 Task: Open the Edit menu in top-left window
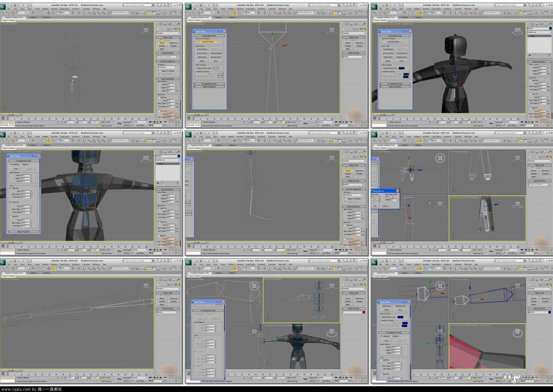(9, 9)
